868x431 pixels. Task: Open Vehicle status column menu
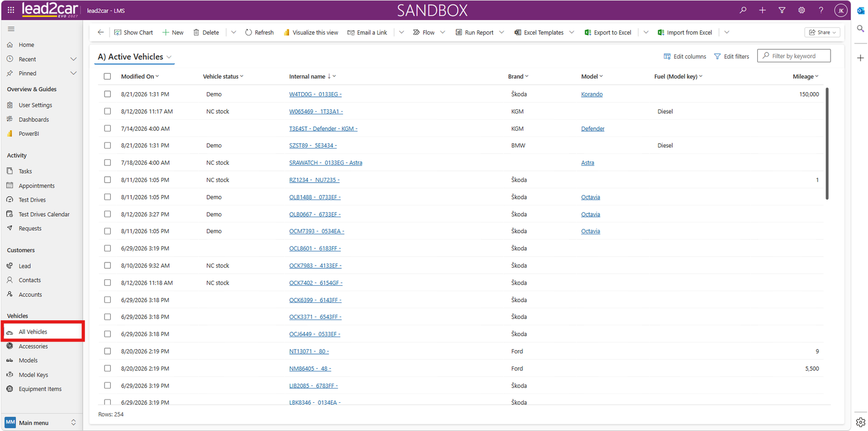click(x=223, y=76)
